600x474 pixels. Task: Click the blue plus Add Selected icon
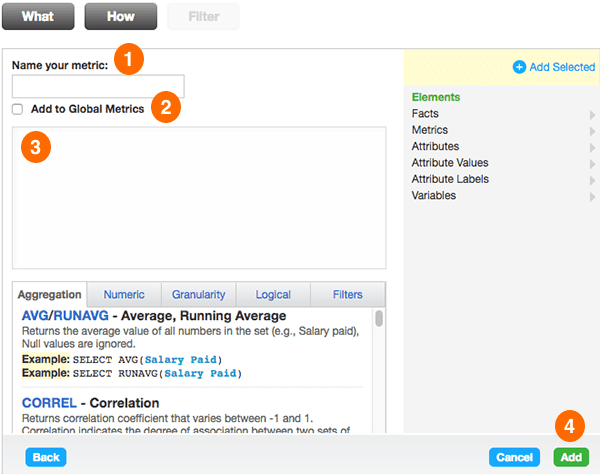click(x=519, y=67)
